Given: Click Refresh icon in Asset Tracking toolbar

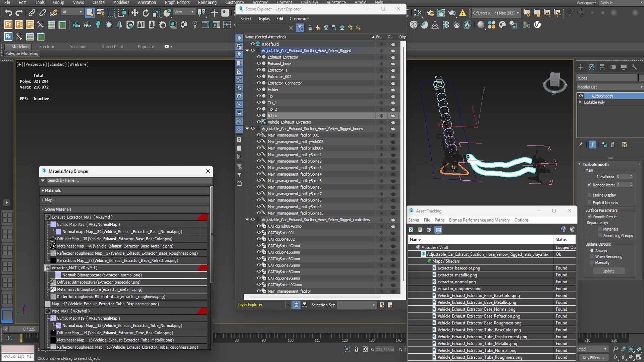Looking at the screenshot, I should click(x=411, y=230).
